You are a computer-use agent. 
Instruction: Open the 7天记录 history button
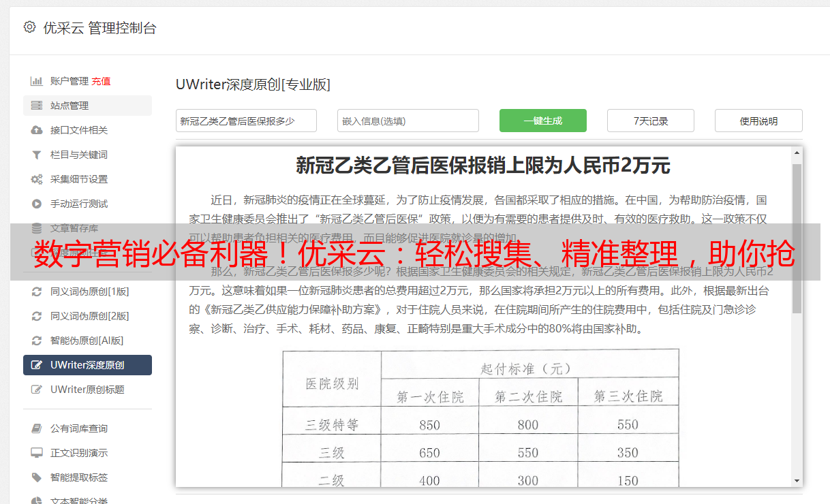(x=650, y=121)
